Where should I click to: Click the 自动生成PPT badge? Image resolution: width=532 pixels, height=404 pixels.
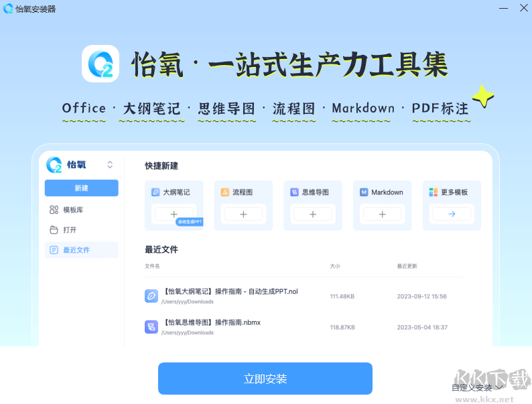(x=190, y=222)
